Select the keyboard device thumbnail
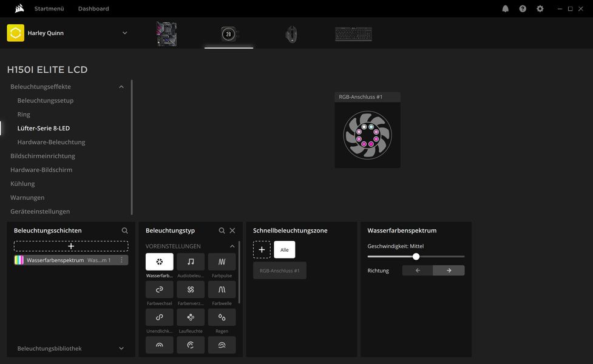Image resolution: width=593 pixels, height=364 pixels. point(354,34)
